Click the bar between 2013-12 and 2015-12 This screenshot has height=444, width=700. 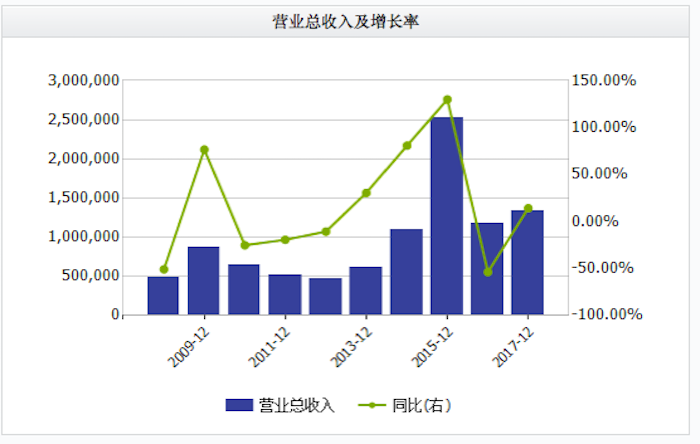pyautogui.click(x=407, y=272)
